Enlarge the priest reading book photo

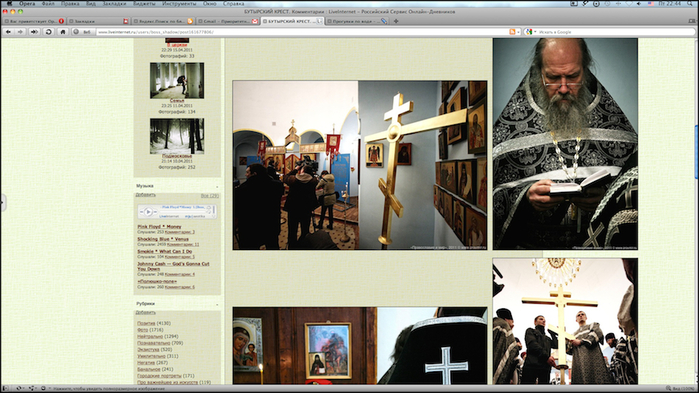(x=565, y=143)
